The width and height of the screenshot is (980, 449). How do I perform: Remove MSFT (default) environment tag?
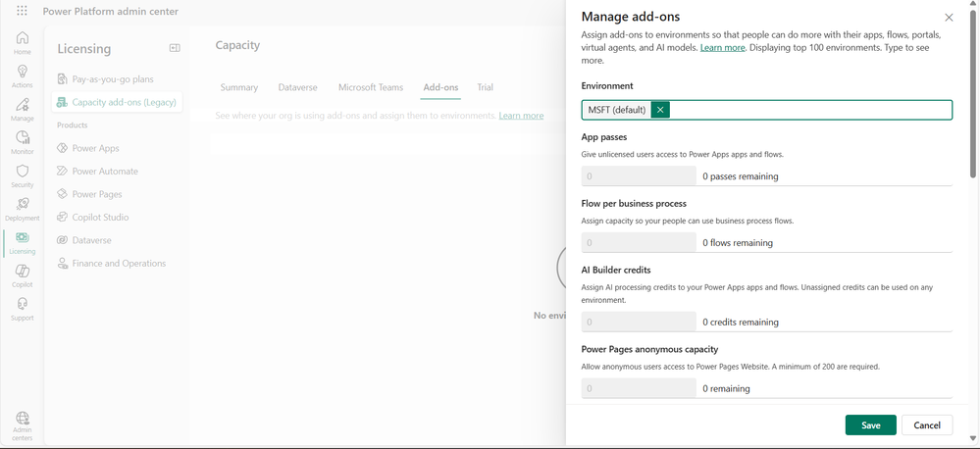pos(660,110)
